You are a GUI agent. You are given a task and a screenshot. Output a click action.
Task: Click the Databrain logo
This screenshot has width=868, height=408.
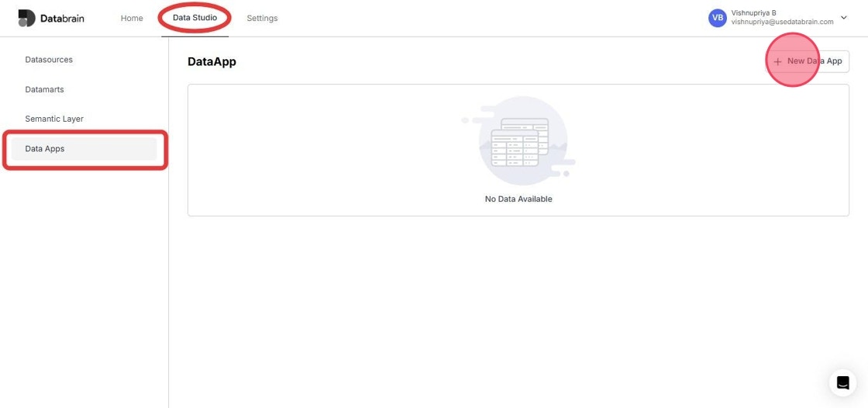coord(51,19)
